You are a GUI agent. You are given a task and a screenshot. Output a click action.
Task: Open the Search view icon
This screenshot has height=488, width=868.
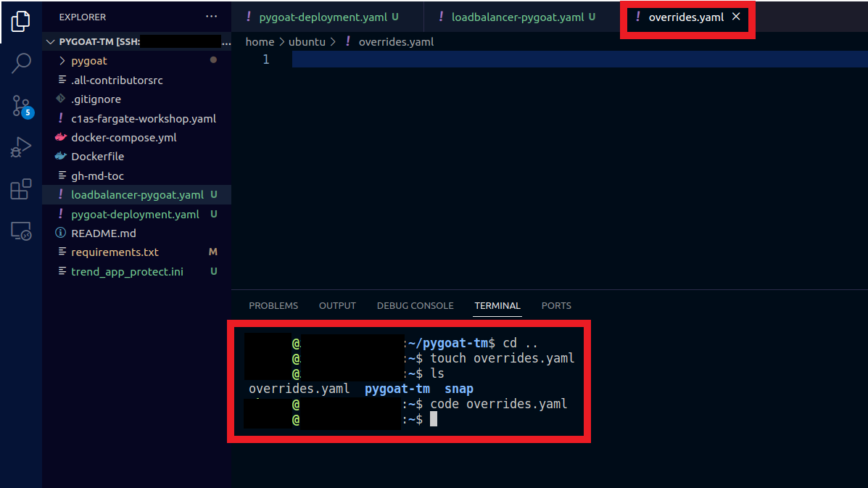tap(20, 63)
